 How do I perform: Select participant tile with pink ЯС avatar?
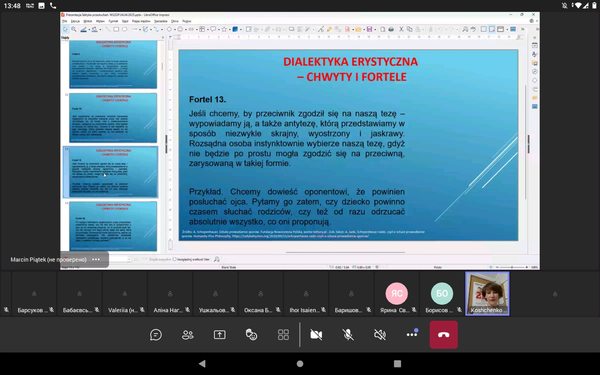point(397,293)
